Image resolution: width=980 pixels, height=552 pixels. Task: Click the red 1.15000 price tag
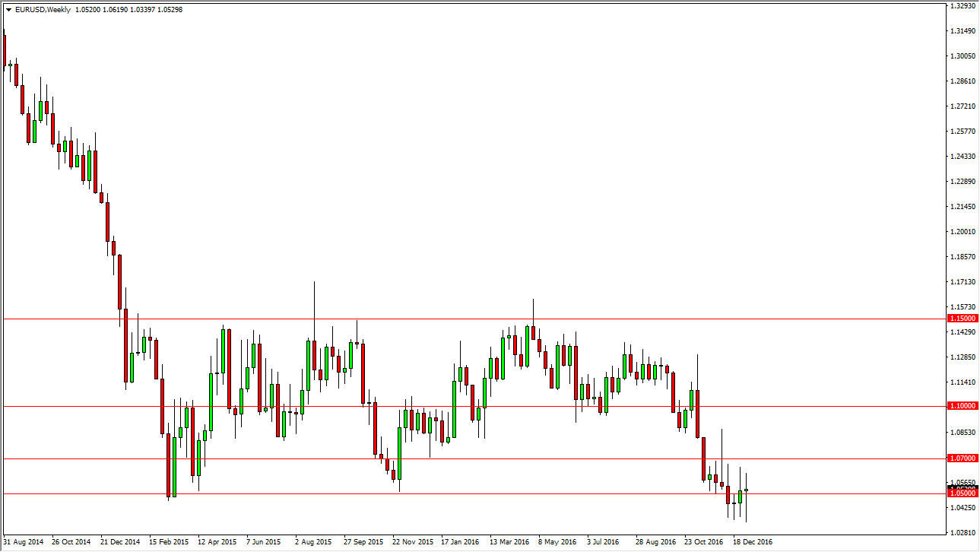pos(961,319)
